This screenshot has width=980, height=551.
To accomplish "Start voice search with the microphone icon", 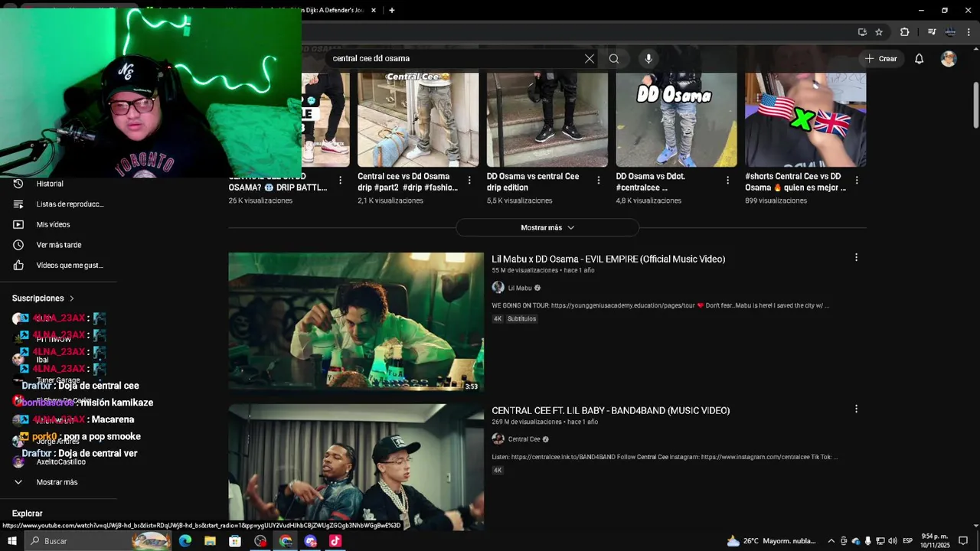I will point(648,58).
